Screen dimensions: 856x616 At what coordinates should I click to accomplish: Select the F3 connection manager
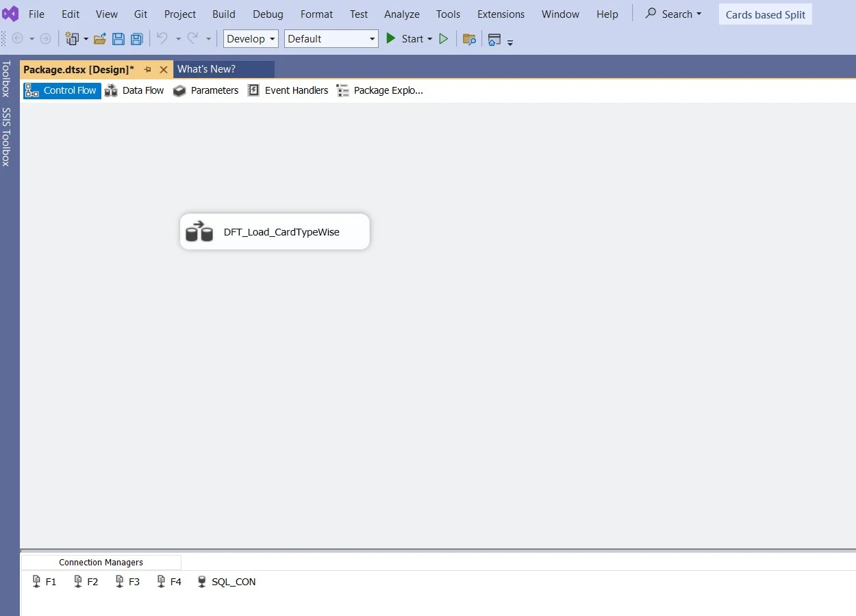127,582
